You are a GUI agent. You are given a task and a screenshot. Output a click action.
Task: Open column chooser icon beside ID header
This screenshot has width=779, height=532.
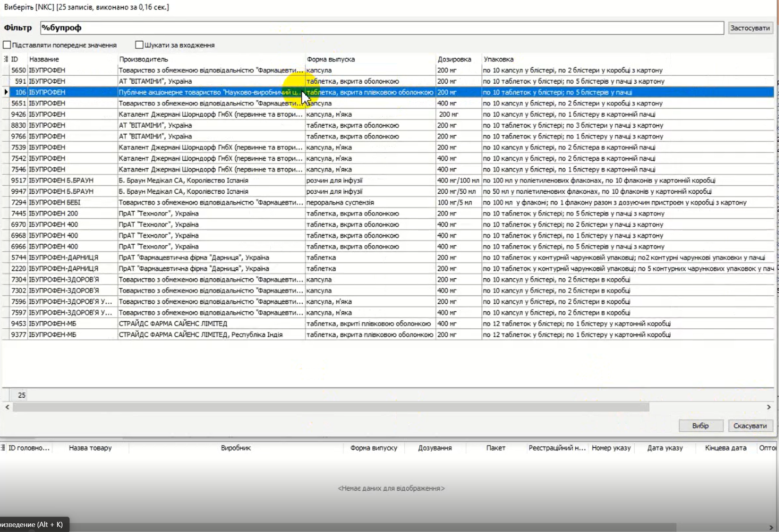[x=6, y=59]
